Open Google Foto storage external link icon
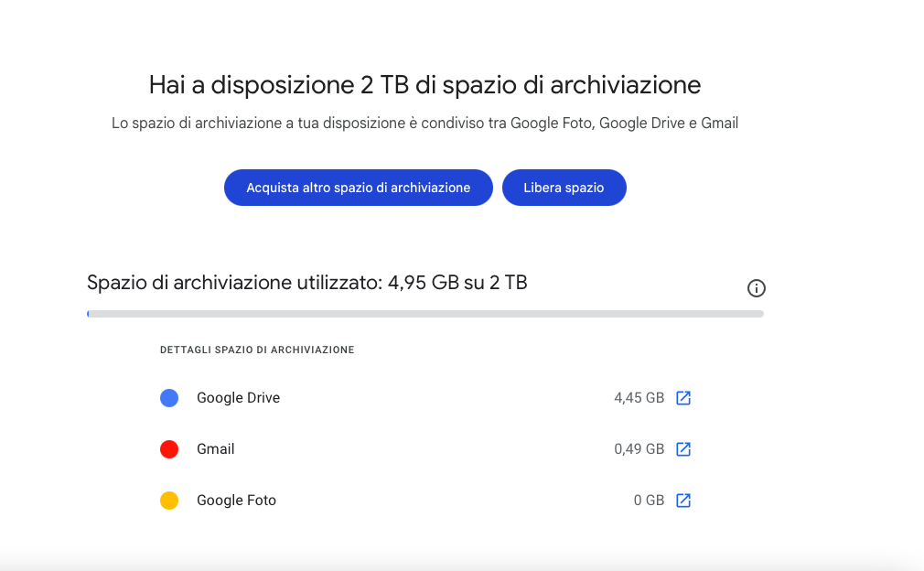 (683, 501)
